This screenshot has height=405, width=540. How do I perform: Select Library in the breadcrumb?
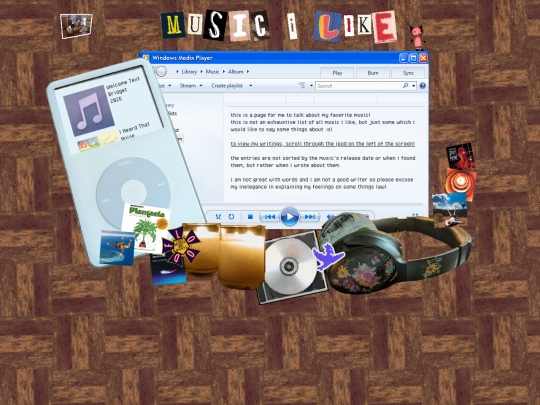tap(189, 72)
